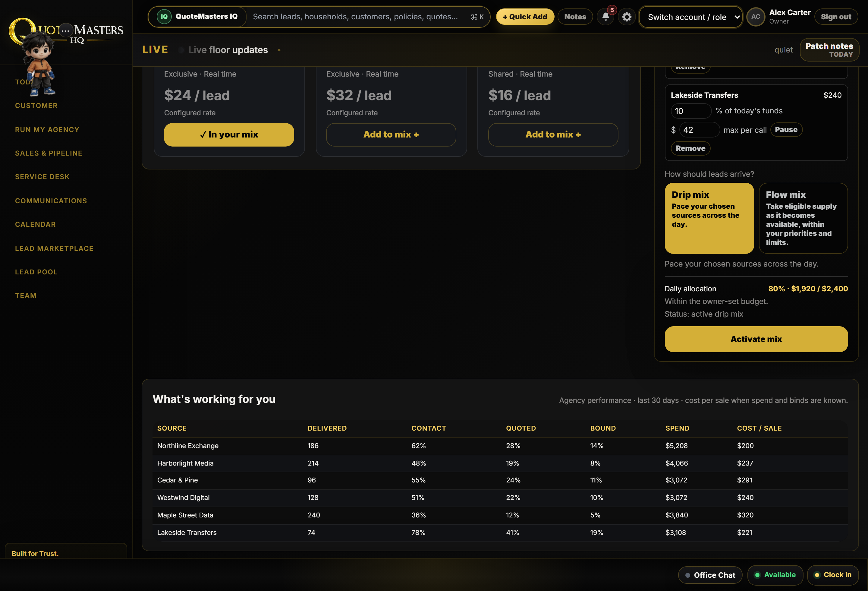This screenshot has width=868, height=591.
Task: Toggle Available status
Action: (775, 575)
